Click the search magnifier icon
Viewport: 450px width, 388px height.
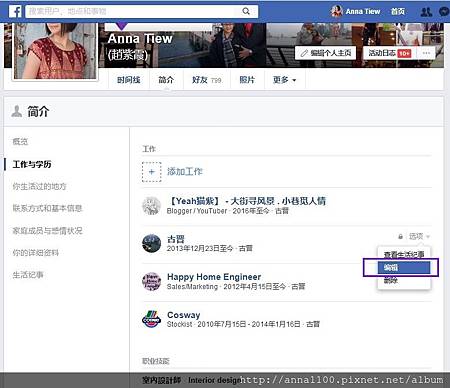point(246,11)
